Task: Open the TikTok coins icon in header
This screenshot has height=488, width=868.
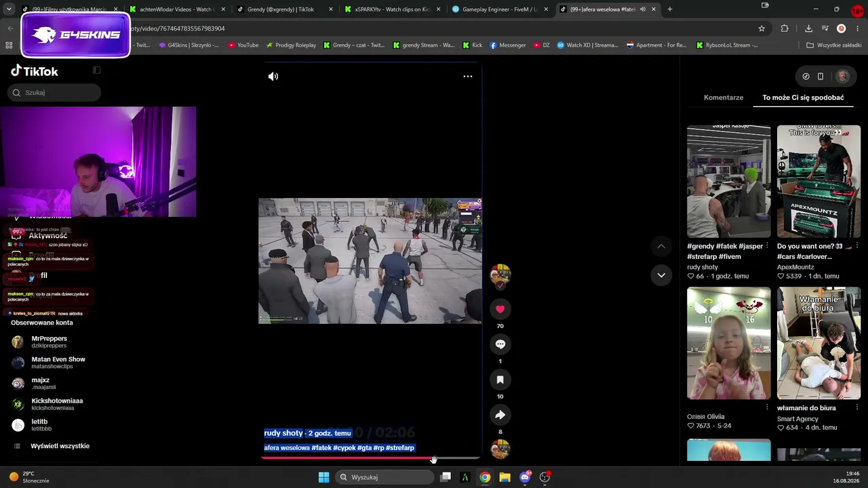Action: (x=806, y=77)
